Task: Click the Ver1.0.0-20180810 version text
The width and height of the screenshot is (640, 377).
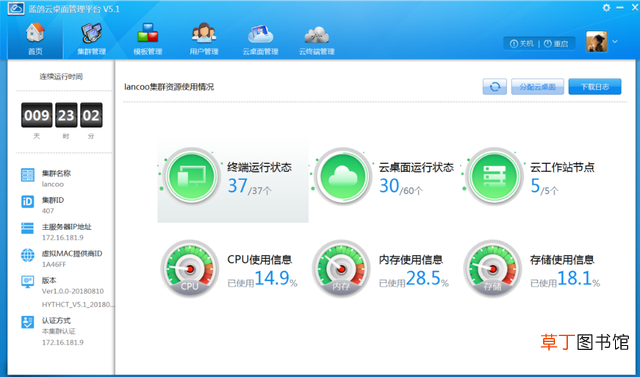Action: pos(73,291)
